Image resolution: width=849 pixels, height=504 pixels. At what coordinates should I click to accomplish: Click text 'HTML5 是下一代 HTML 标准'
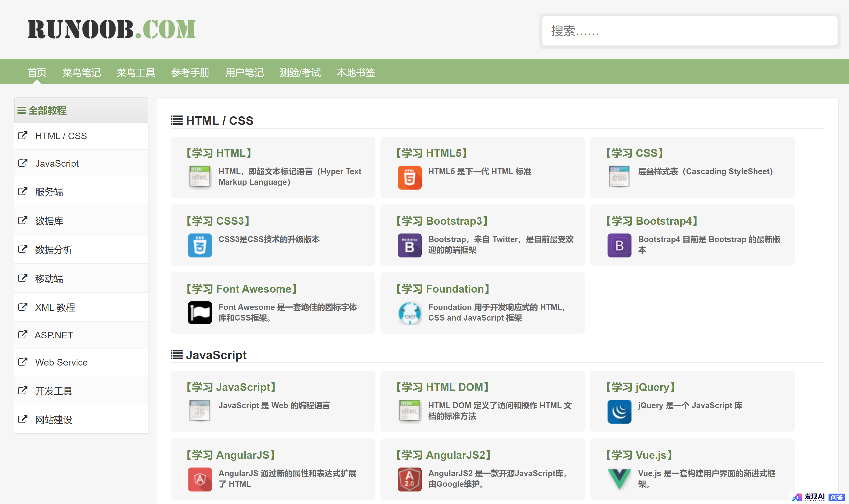[480, 171]
